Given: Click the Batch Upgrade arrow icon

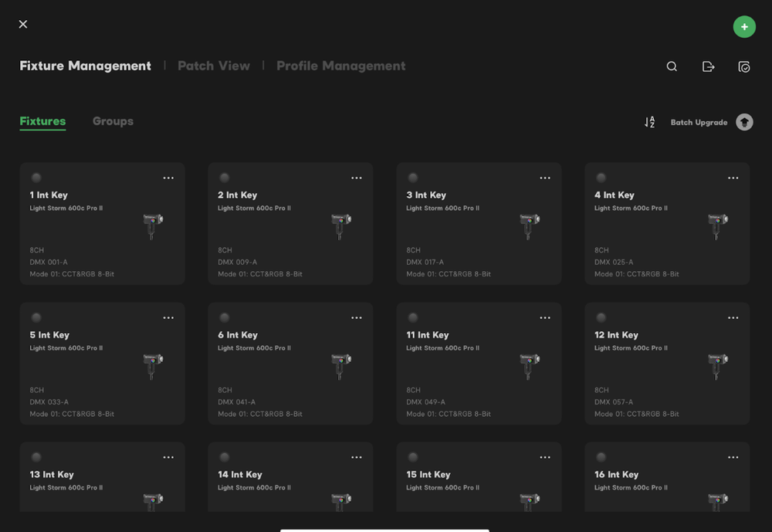Looking at the screenshot, I should [x=744, y=123].
